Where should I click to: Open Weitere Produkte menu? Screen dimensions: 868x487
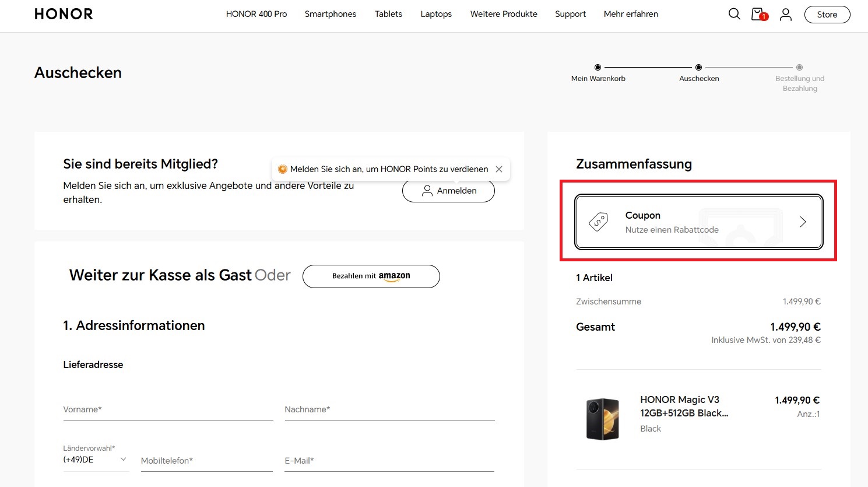click(504, 14)
